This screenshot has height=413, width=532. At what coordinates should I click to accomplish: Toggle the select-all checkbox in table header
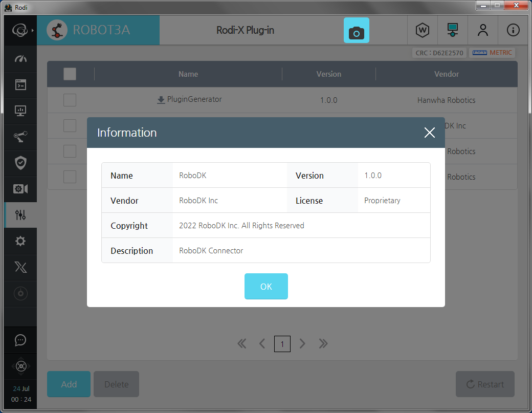(x=70, y=74)
